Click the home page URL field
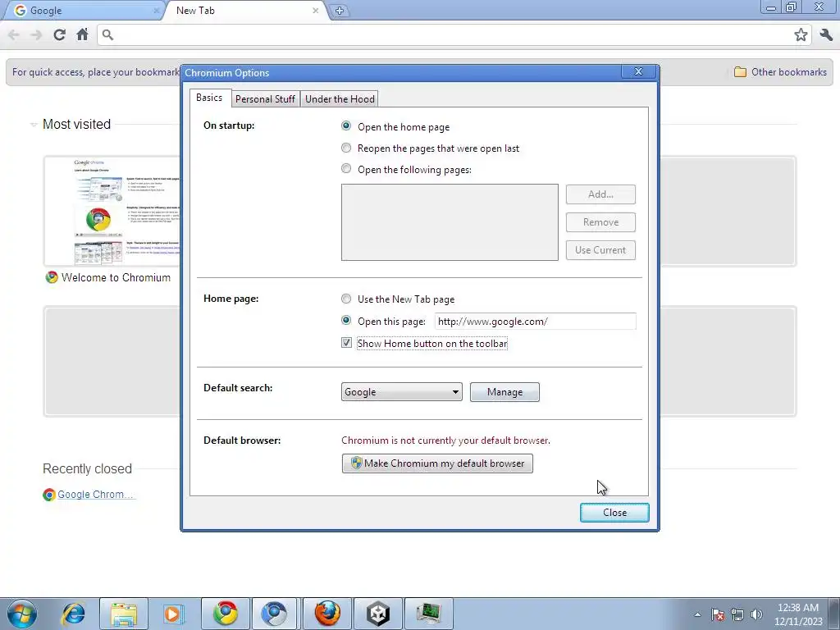This screenshot has height=630, width=840. point(535,322)
